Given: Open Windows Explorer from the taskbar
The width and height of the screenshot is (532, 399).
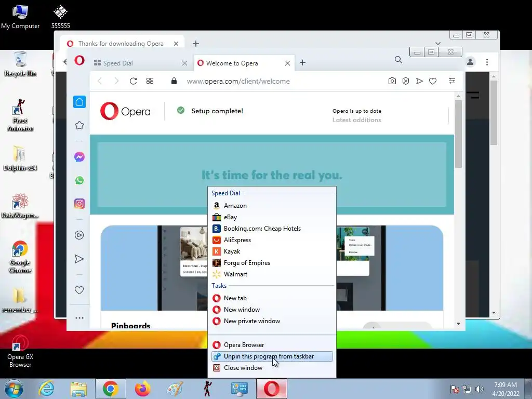Looking at the screenshot, I should click(79, 389).
